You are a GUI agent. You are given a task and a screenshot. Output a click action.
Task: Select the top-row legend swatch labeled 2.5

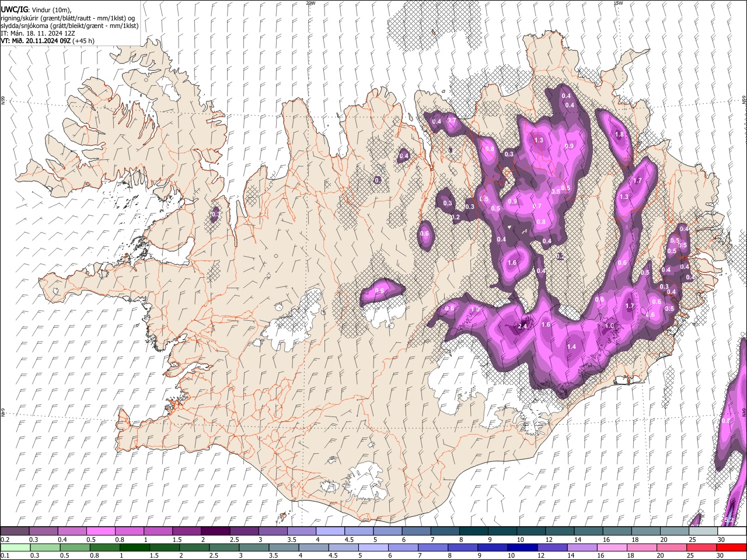243,531
